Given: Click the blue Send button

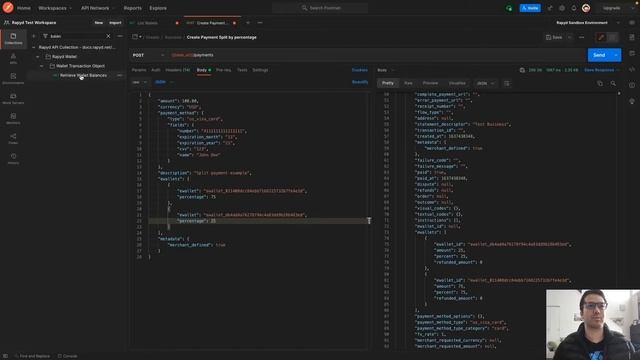Looking at the screenshot, I should pos(599,55).
